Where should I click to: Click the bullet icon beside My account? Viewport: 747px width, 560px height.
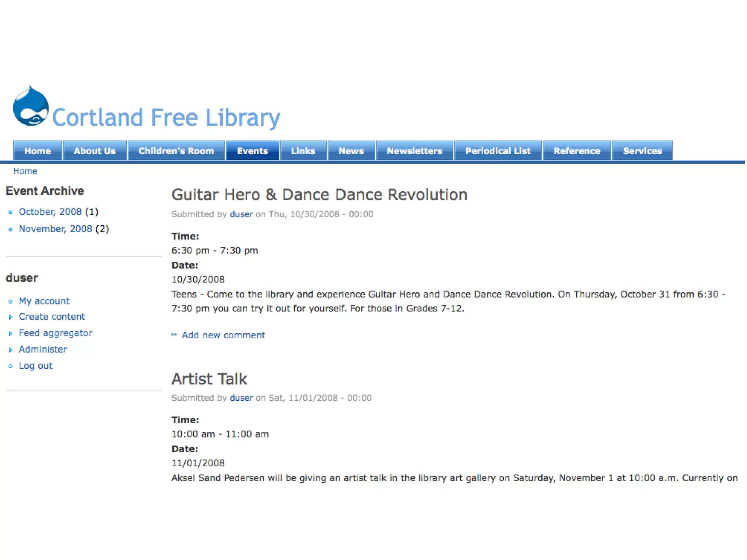tap(11, 302)
